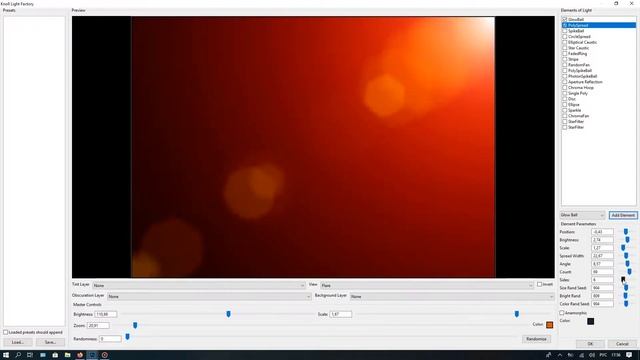640x360 pixels.
Task: Click the master Scale slider handle
Action: pyautogui.click(x=517, y=314)
